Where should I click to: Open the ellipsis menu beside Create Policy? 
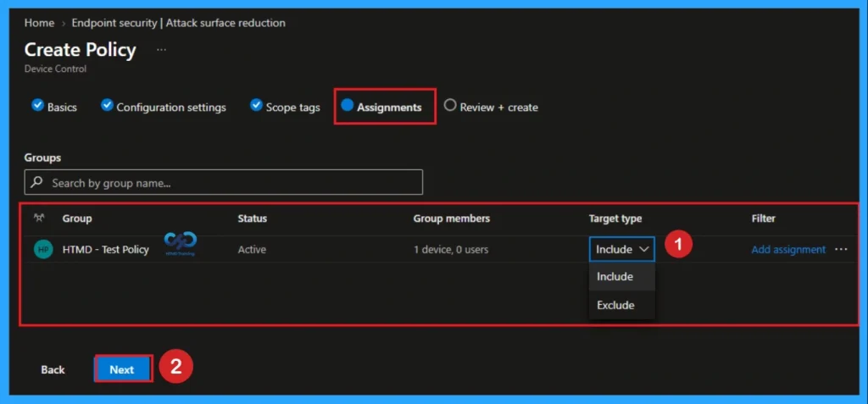click(x=161, y=50)
